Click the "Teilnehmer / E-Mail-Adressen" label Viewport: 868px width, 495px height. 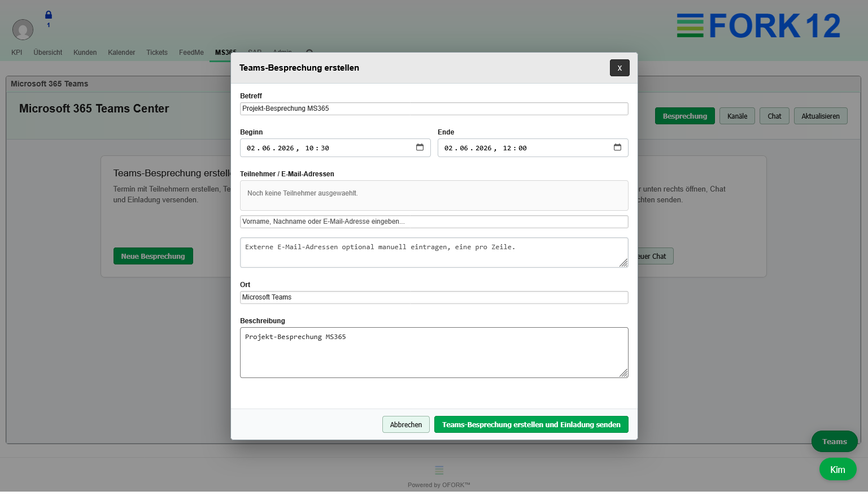[287, 174]
